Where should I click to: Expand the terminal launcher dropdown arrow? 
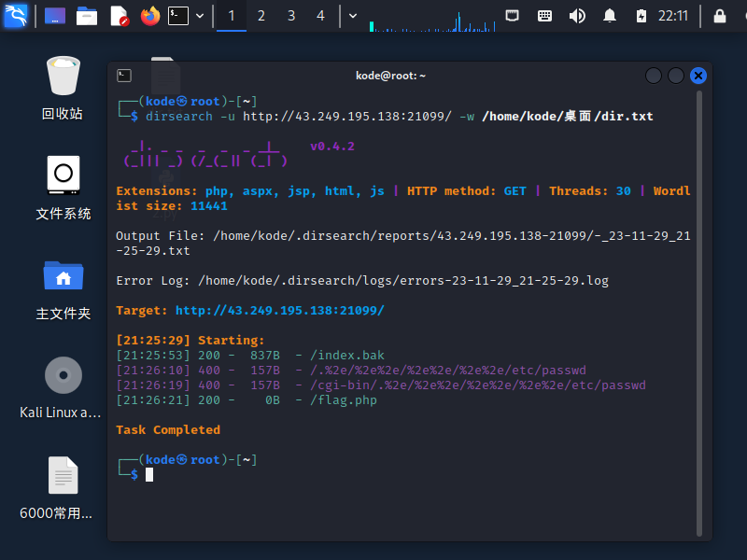pos(200,16)
